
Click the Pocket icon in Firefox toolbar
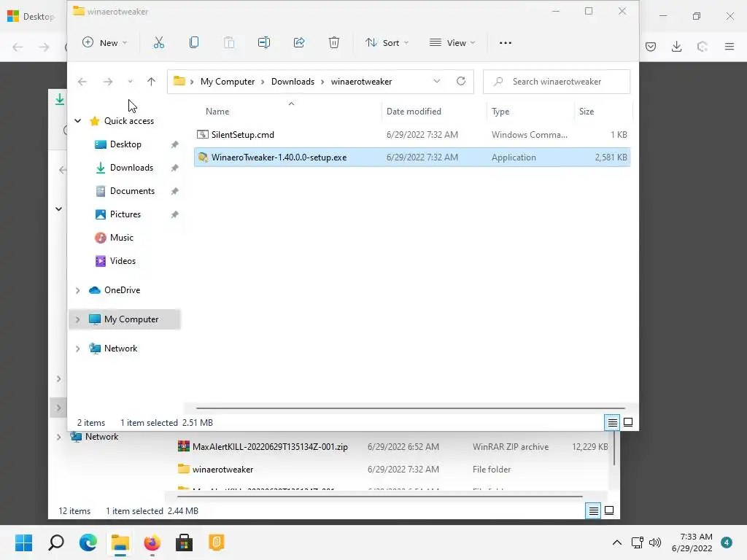[x=651, y=46]
